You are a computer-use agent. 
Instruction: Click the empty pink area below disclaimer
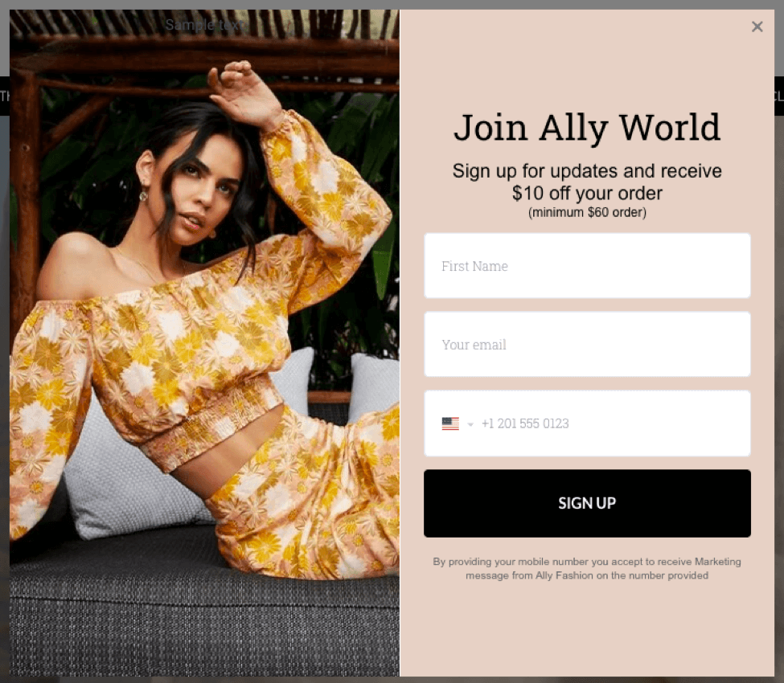pos(587,629)
